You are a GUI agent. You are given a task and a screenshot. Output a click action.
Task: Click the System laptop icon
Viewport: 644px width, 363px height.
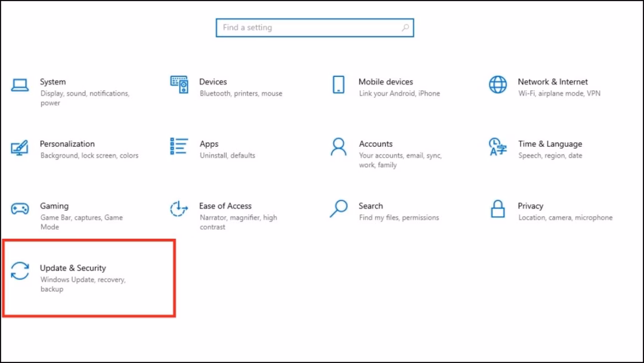coord(20,85)
